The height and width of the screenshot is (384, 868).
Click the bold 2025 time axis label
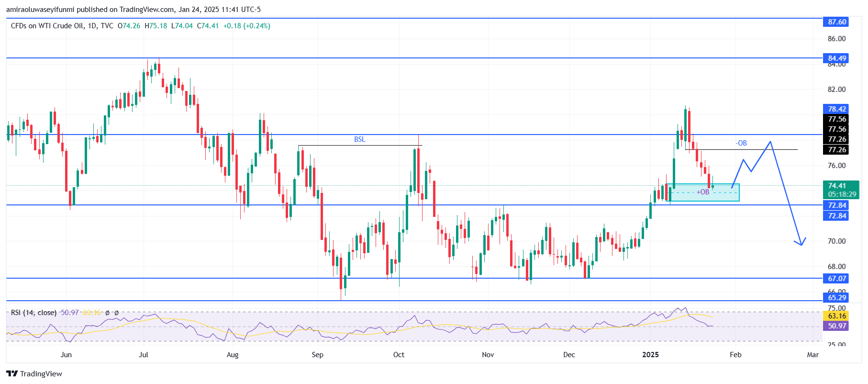pos(650,355)
